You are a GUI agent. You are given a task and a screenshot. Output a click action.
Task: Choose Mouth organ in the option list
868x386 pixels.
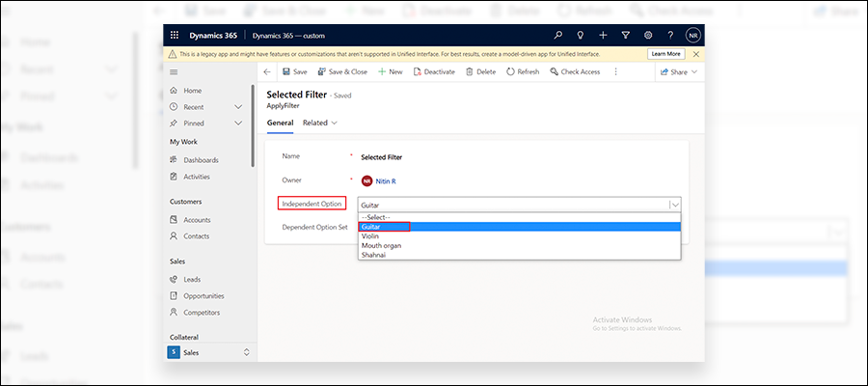point(519,245)
